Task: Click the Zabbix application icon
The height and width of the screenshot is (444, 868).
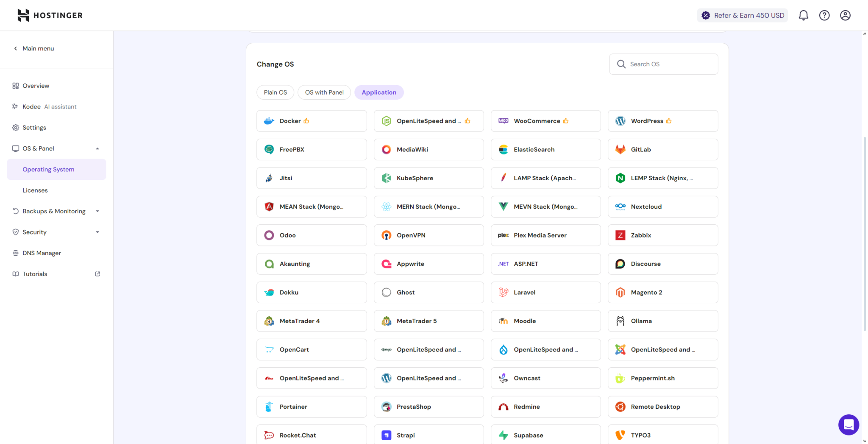Action: [x=620, y=235]
